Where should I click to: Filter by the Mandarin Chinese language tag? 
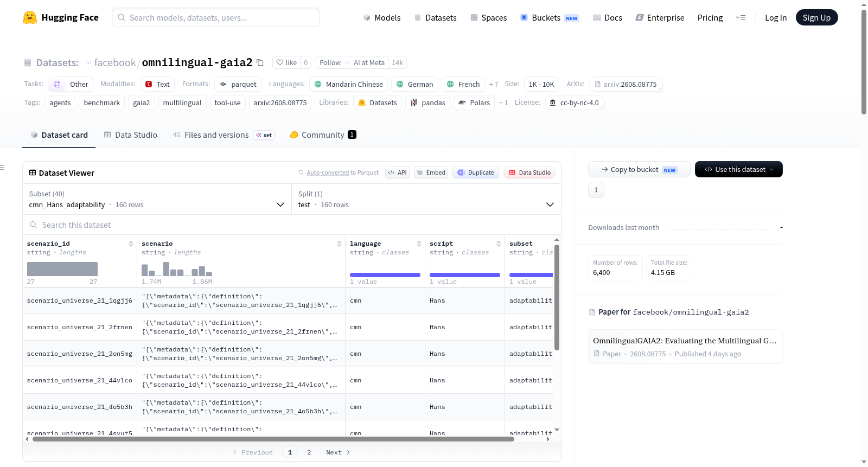click(x=349, y=84)
